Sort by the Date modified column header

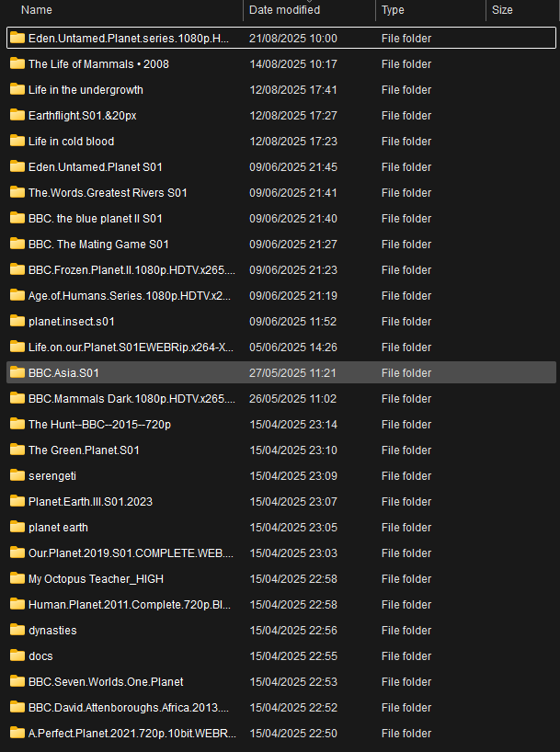click(x=284, y=9)
